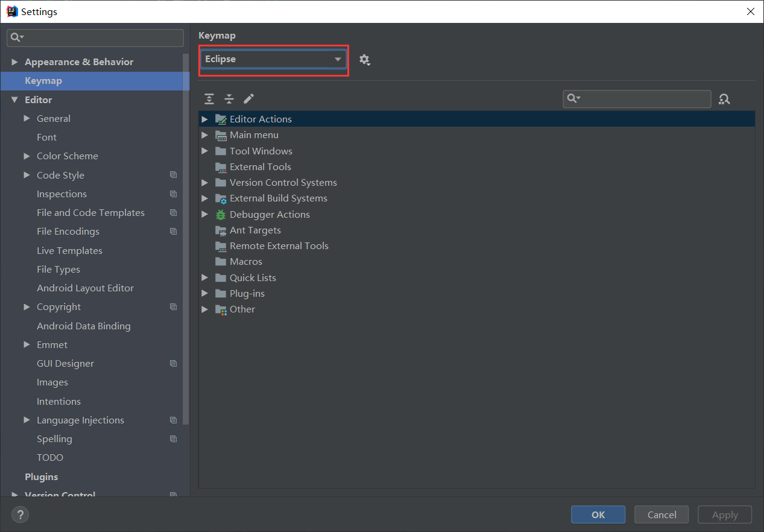Click the External Build Systems gear folder icon
The image size is (764, 532).
click(221, 198)
